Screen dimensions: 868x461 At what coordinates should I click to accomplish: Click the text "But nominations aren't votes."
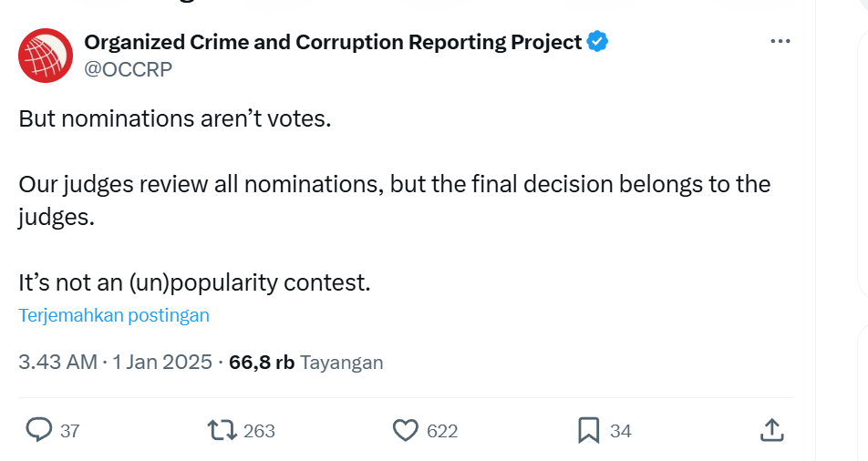pyautogui.click(x=174, y=118)
